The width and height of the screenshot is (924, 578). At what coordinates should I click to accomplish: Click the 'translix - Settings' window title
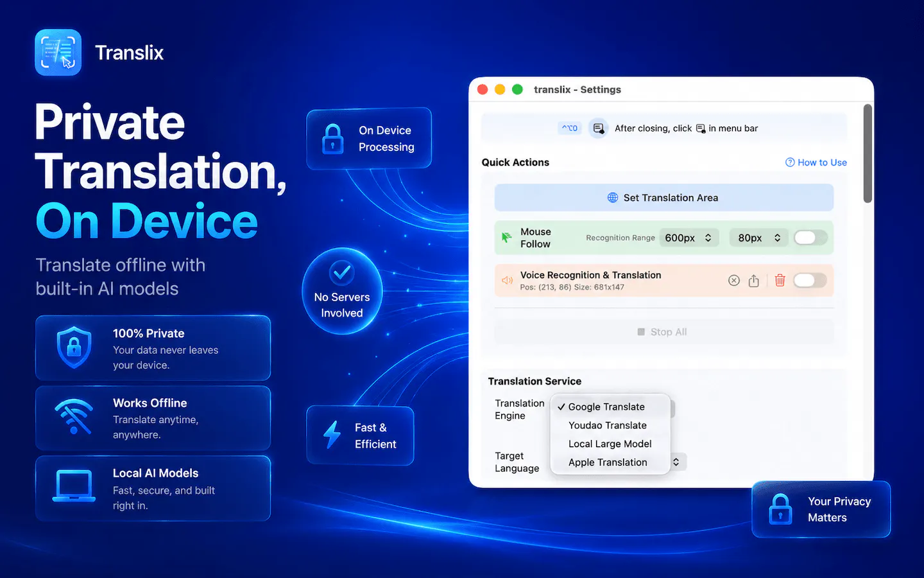(577, 89)
